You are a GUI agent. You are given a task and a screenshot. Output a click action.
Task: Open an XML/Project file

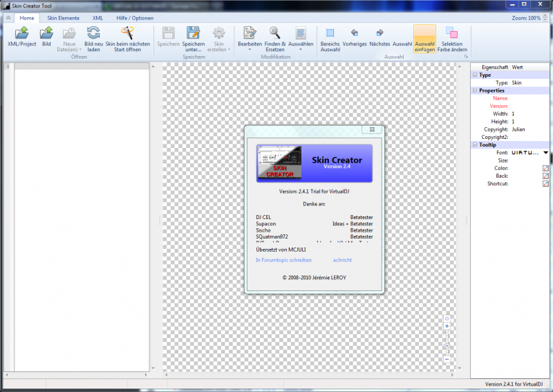pos(22,37)
